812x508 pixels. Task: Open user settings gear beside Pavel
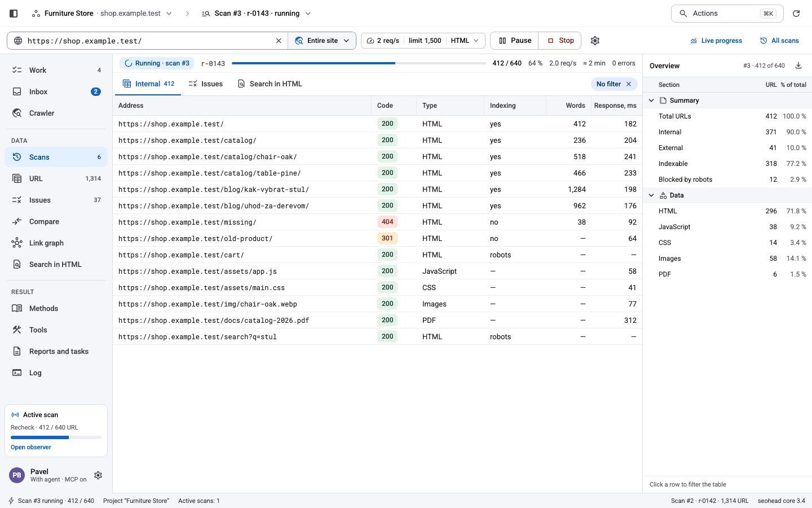pyautogui.click(x=98, y=475)
